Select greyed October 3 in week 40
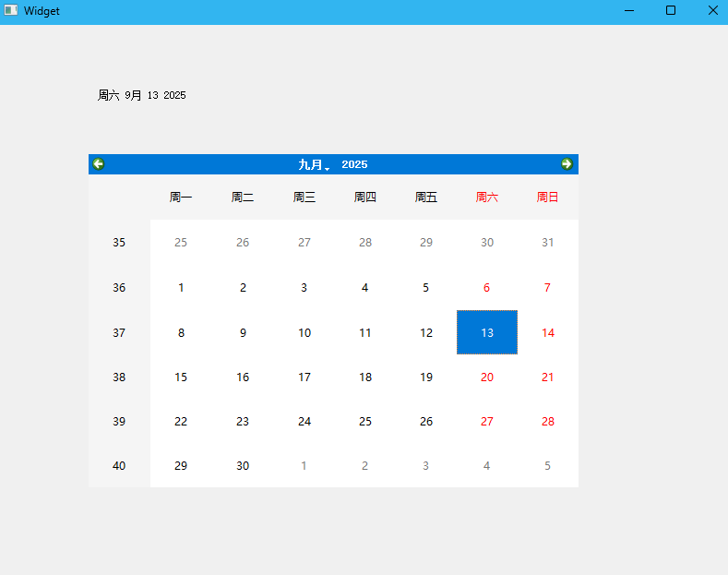This screenshot has width=728, height=575. click(425, 465)
